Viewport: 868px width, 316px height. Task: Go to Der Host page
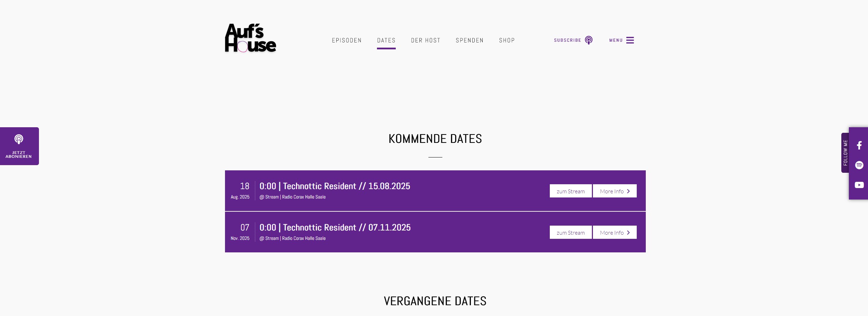tap(426, 40)
